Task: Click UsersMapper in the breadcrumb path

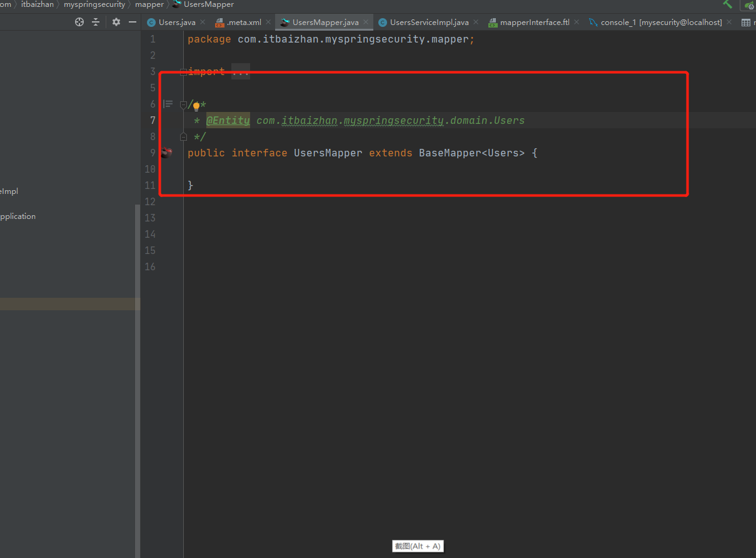Action: pyautogui.click(x=209, y=4)
